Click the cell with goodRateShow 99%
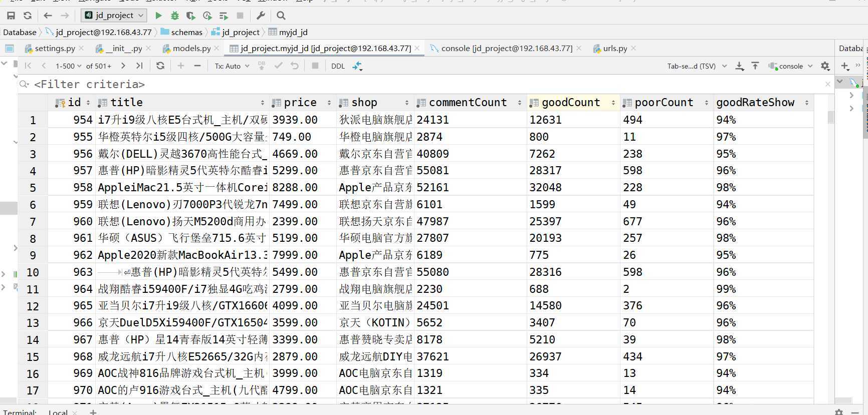The height and width of the screenshot is (415, 868). (x=763, y=289)
